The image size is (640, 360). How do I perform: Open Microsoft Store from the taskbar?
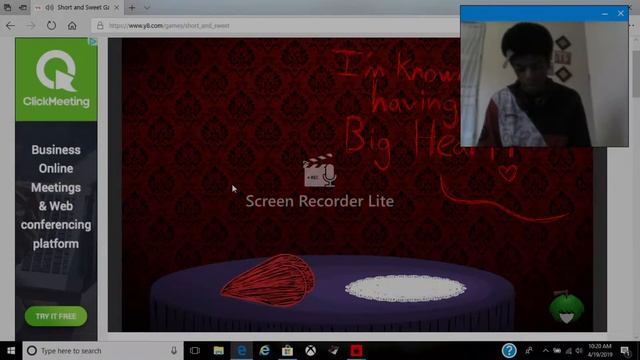point(287,351)
